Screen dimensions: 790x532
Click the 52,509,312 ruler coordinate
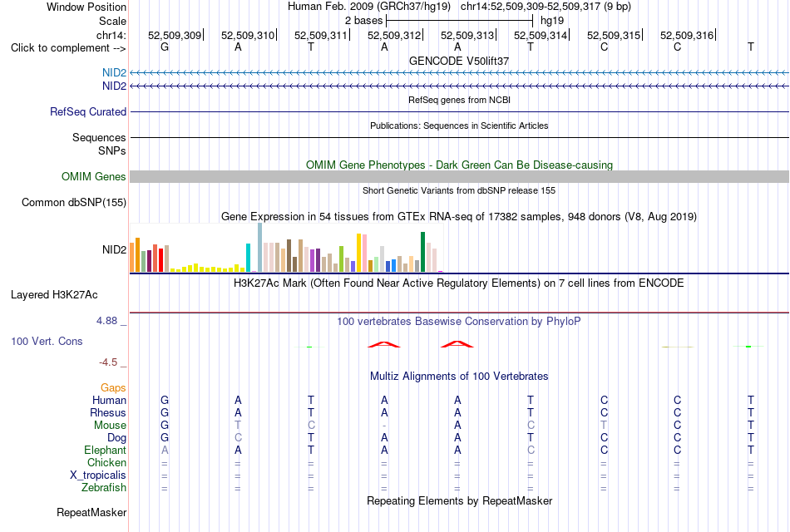394,35
